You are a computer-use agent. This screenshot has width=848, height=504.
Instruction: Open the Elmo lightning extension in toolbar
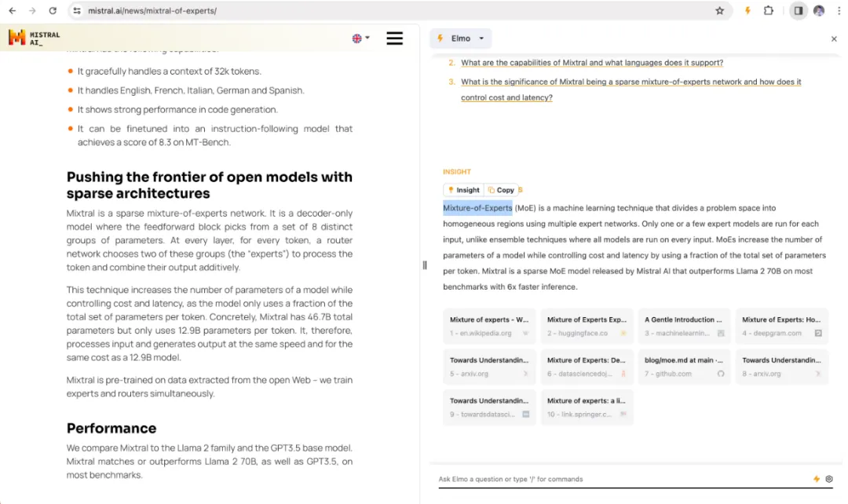(x=747, y=11)
